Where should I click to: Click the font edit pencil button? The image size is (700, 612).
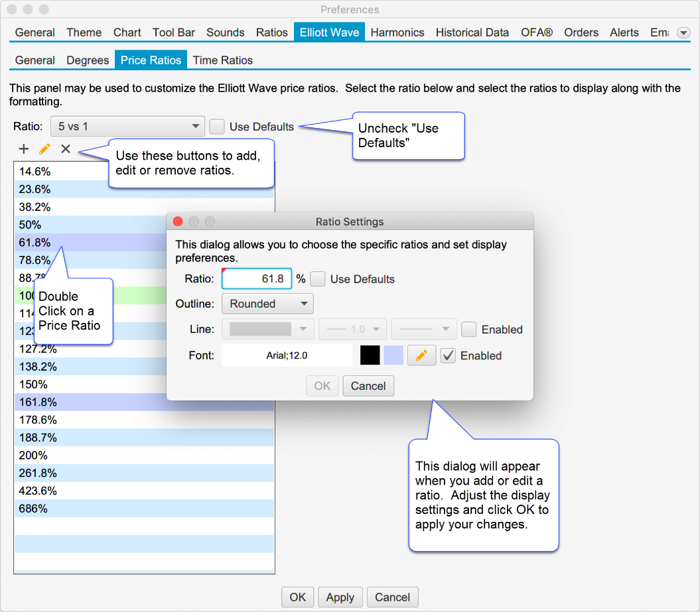click(421, 355)
